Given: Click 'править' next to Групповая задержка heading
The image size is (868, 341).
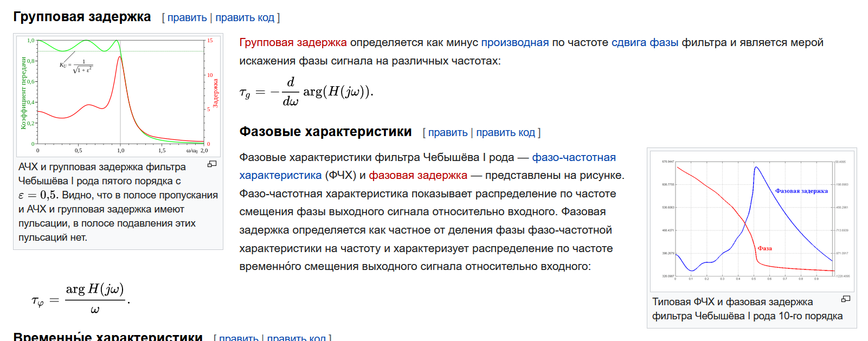Looking at the screenshot, I should pyautogui.click(x=187, y=17).
